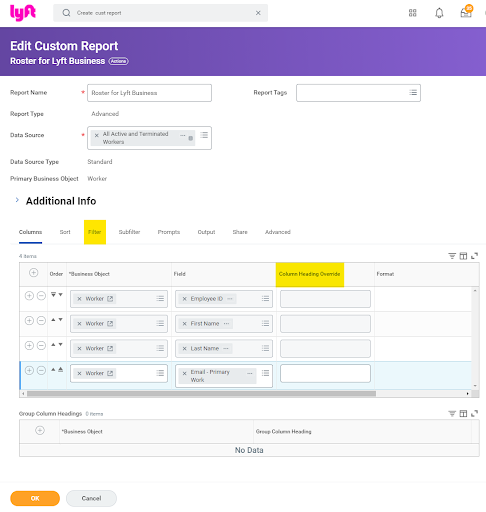Viewport: 486px width, 512px height.
Task: Move Last Name row up
Action: [53, 345]
